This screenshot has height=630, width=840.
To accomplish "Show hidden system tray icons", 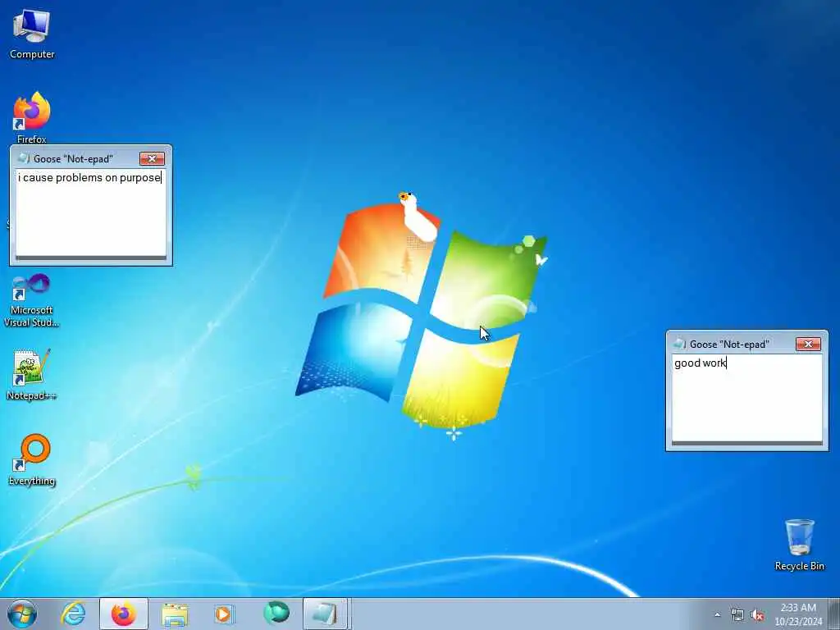I will point(717,615).
